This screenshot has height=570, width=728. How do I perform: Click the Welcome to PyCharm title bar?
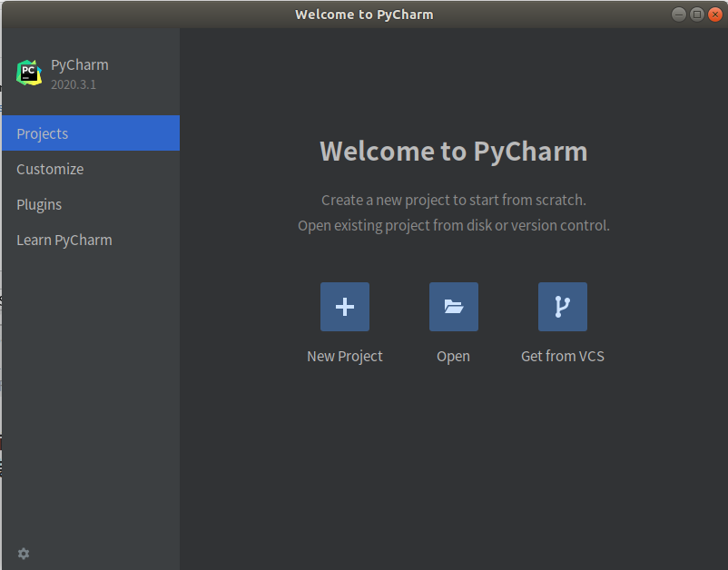364,15
